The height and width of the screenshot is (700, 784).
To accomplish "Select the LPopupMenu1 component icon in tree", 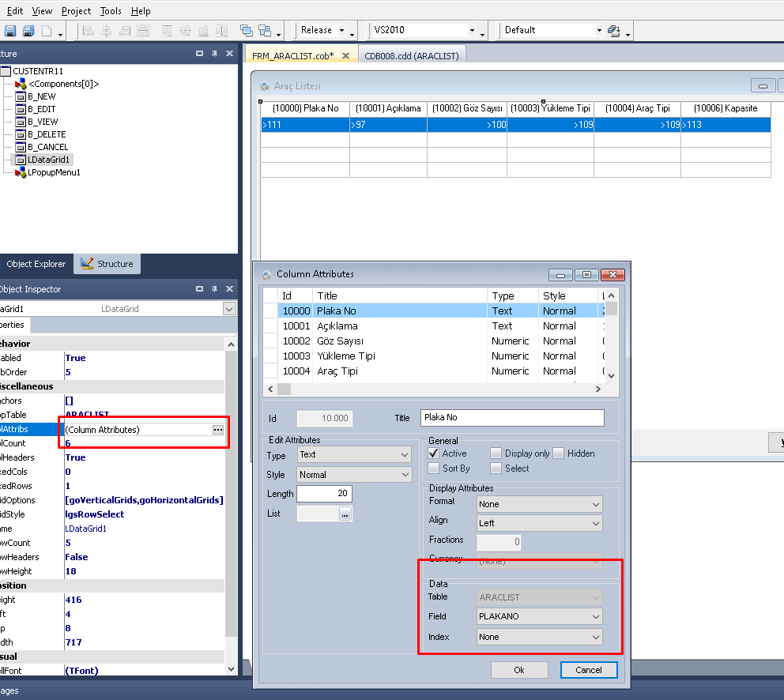I will click(x=21, y=172).
